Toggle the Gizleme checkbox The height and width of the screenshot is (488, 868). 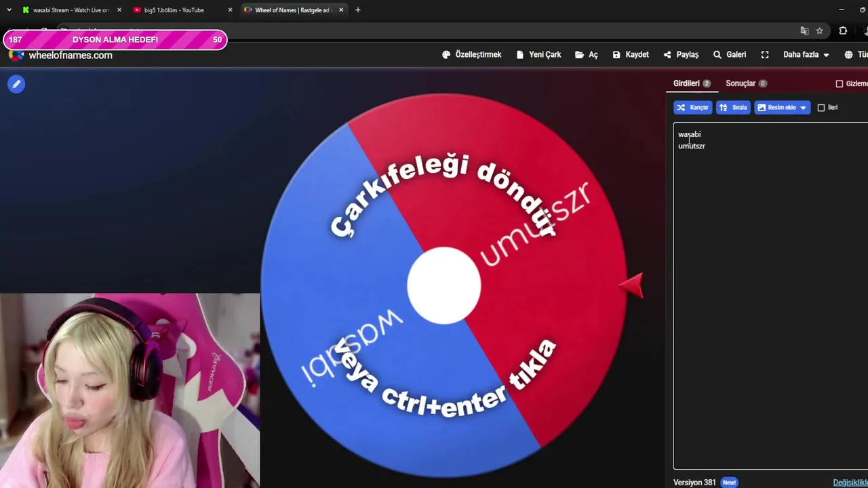click(840, 83)
